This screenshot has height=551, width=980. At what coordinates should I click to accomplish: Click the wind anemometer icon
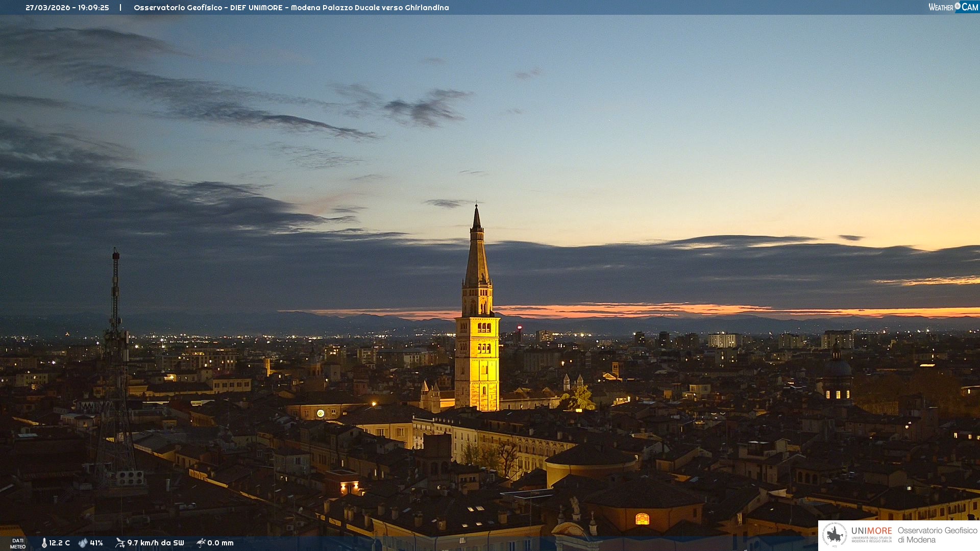click(x=120, y=543)
